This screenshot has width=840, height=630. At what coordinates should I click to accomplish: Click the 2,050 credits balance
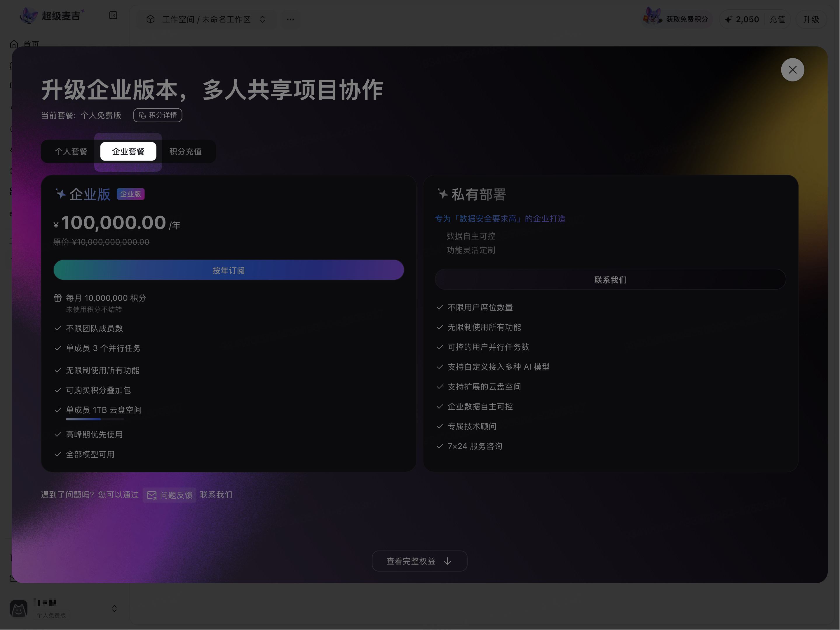pos(747,19)
